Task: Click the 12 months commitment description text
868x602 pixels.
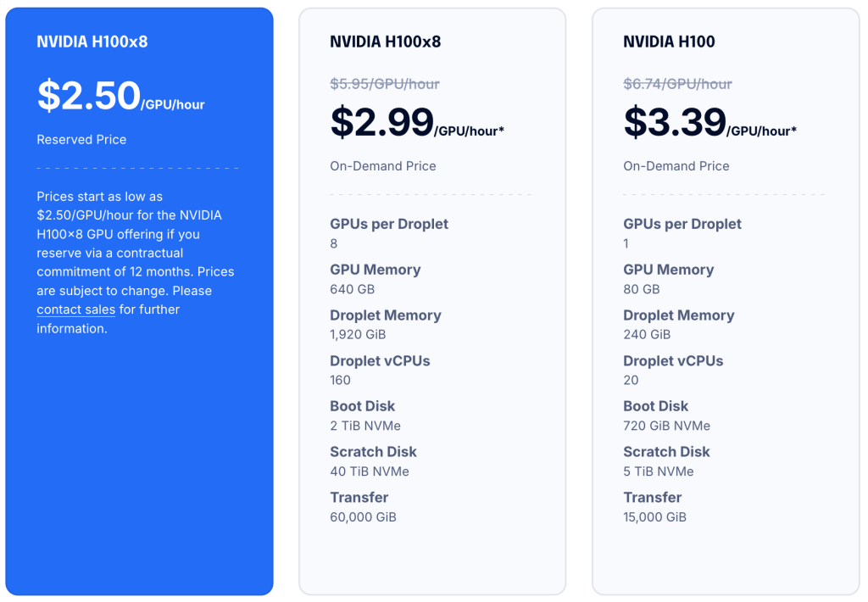Action: pos(136,263)
